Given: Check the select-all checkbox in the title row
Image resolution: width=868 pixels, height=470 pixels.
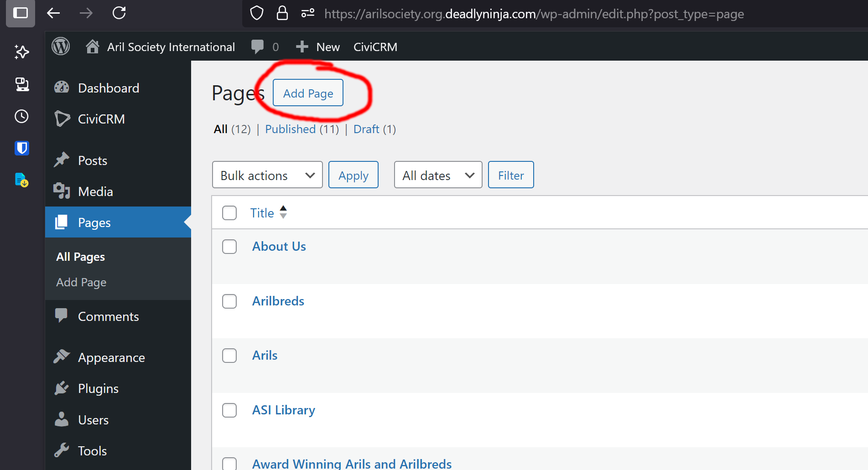Looking at the screenshot, I should (229, 212).
